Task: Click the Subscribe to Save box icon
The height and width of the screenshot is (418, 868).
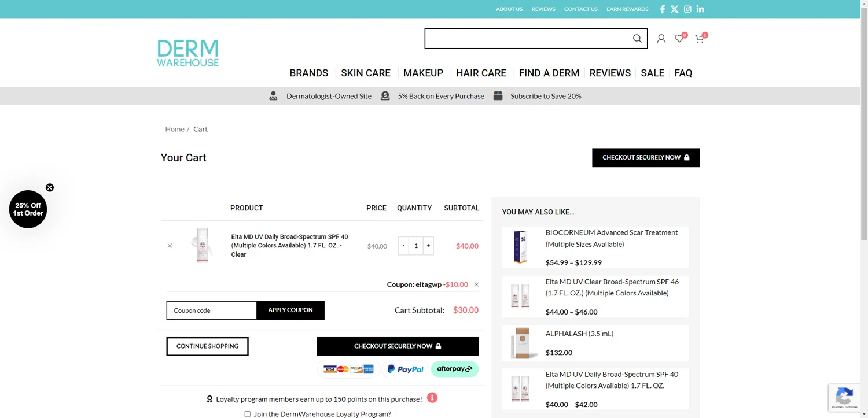Action: click(498, 96)
